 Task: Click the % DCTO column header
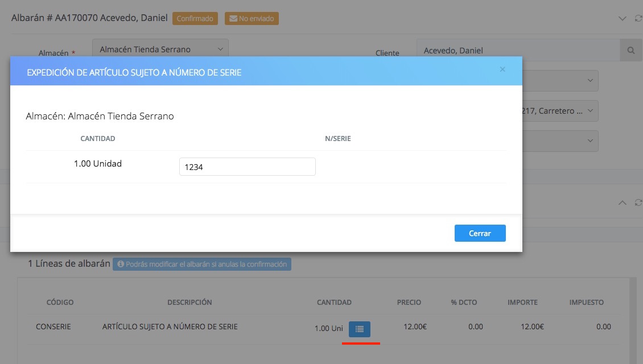[464, 303]
